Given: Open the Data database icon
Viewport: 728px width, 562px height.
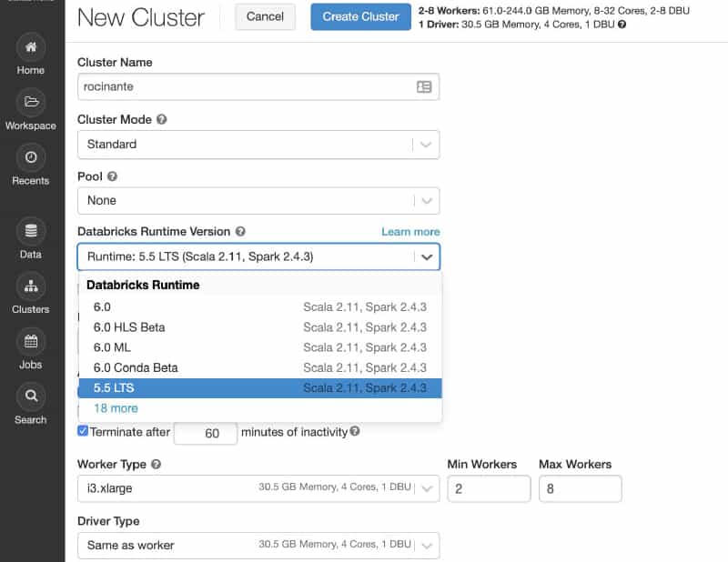Looking at the screenshot, I should (31, 231).
